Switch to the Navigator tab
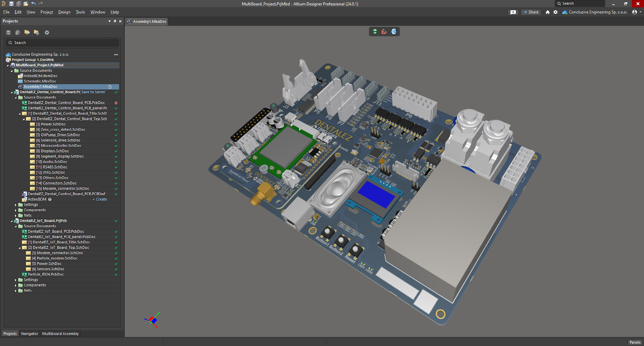Viewport: 644px width, 346px height. click(29, 334)
